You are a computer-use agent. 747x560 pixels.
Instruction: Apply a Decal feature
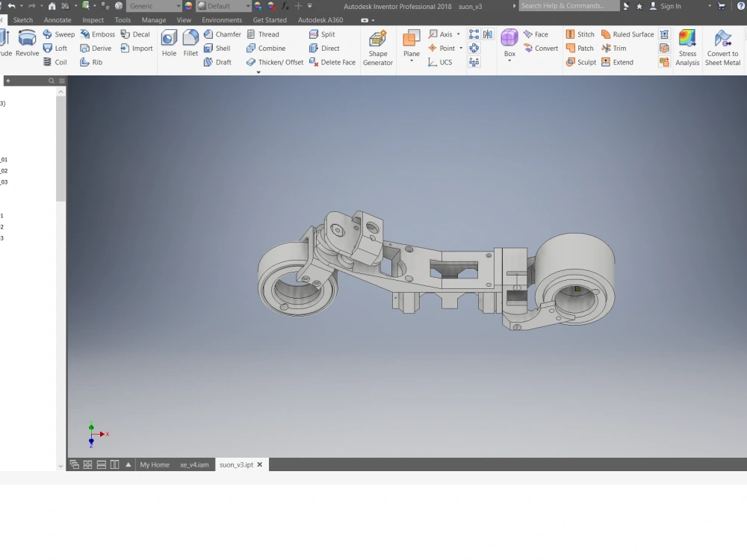click(x=135, y=34)
